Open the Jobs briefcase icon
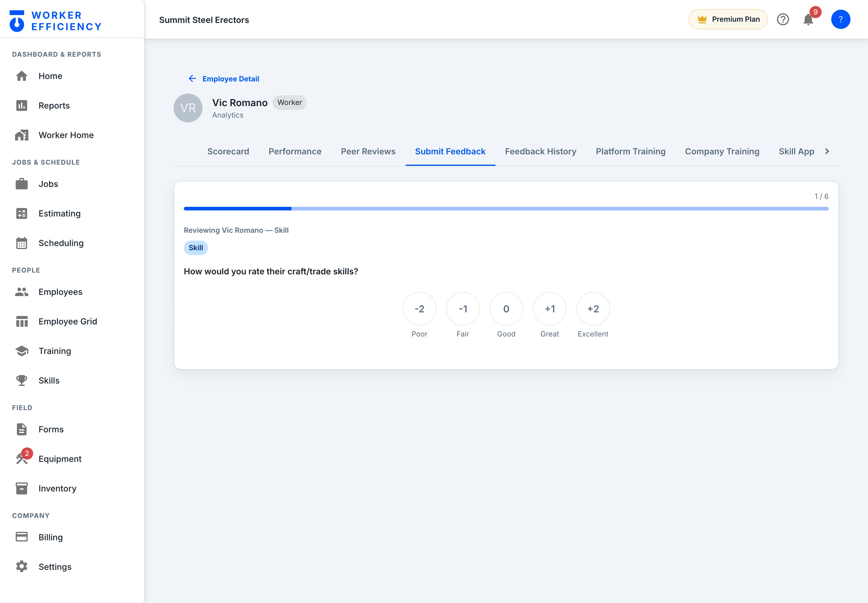The width and height of the screenshot is (868, 603). click(x=21, y=184)
